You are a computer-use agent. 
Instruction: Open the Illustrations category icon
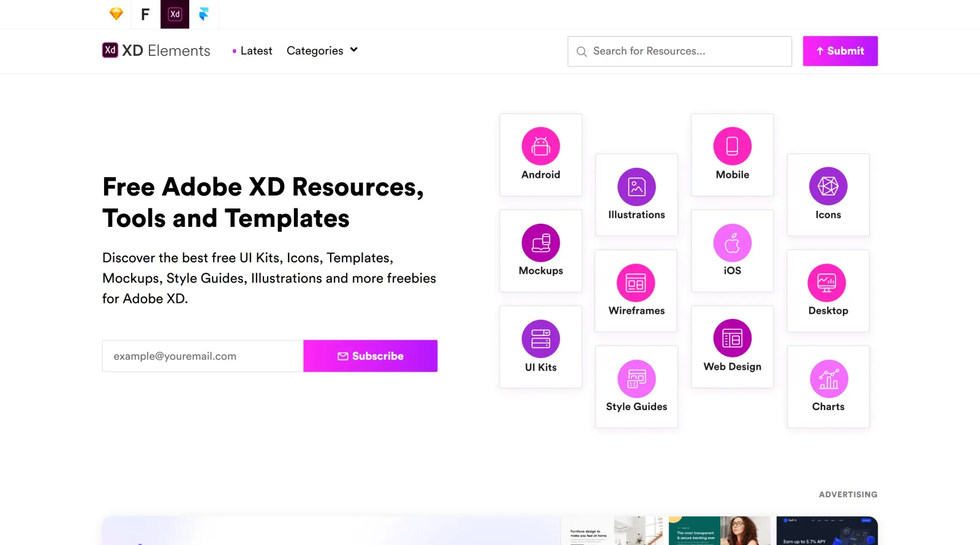(636, 186)
